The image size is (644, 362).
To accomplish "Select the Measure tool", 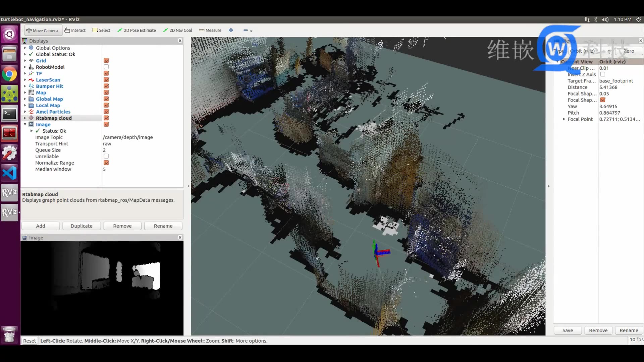I will [210, 31].
